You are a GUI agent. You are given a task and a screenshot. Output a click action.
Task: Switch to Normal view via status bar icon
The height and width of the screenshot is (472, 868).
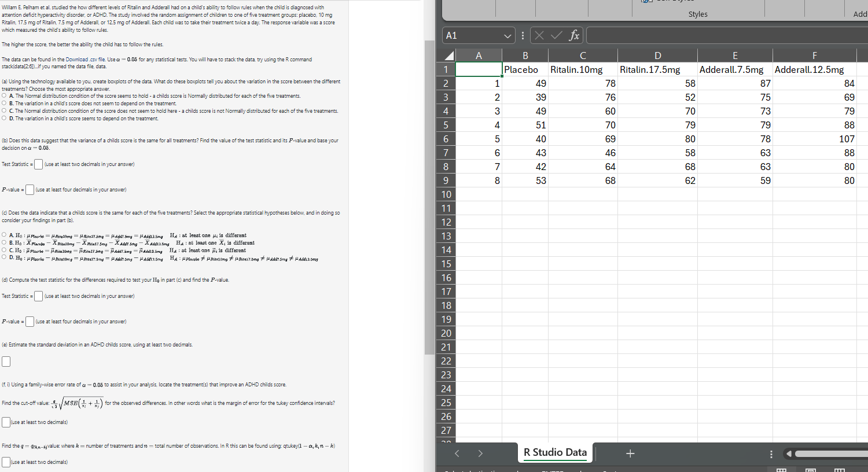click(x=781, y=470)
